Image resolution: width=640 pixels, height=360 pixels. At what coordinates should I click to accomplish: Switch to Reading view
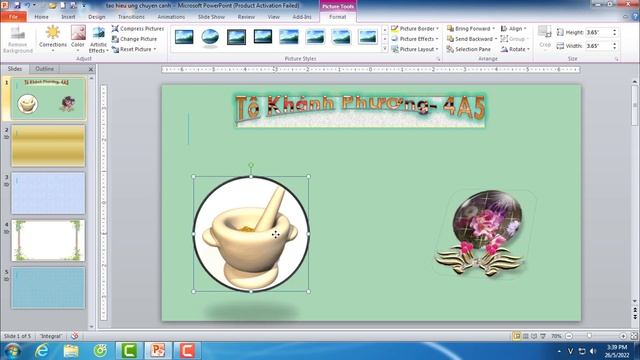click(534, 336)
